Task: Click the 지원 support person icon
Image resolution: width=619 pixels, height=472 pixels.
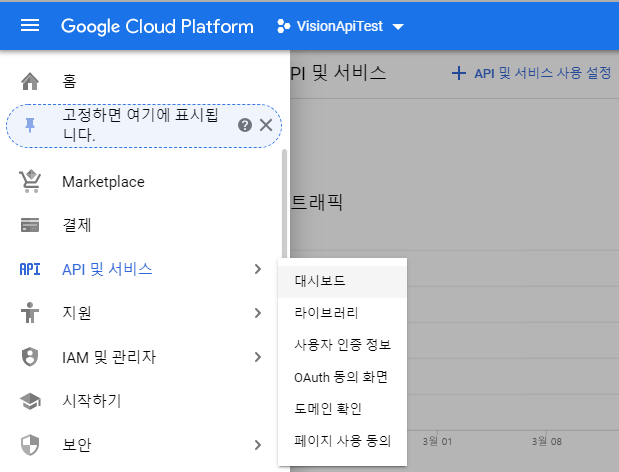Action: pyautogui.click(x=30, y=313)
